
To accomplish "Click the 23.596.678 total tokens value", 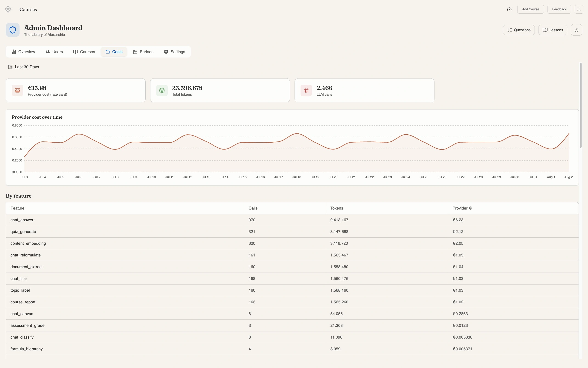I will coord(187,88).
